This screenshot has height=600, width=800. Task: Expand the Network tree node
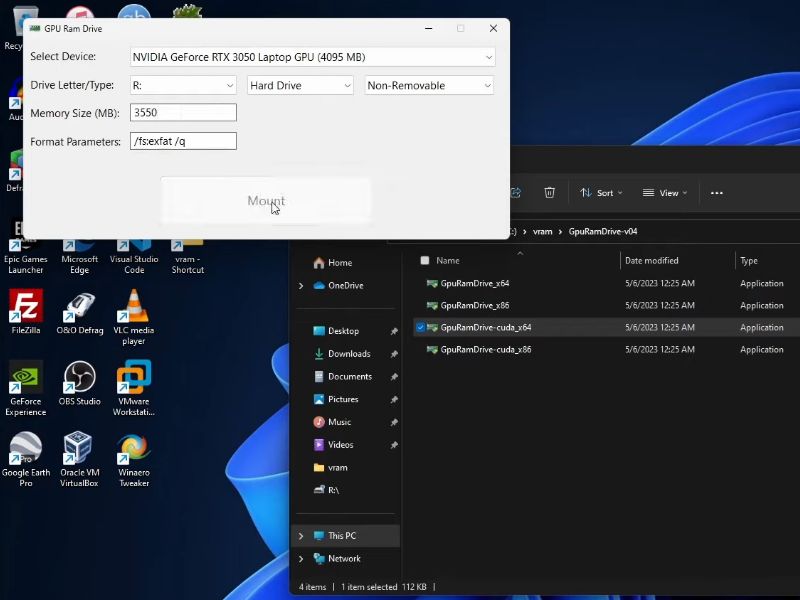click(301, 559)
